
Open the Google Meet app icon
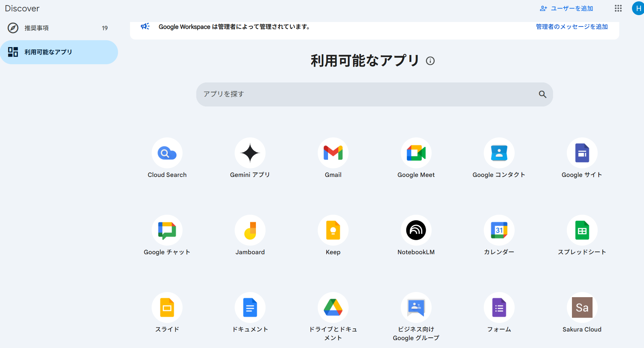416,153
